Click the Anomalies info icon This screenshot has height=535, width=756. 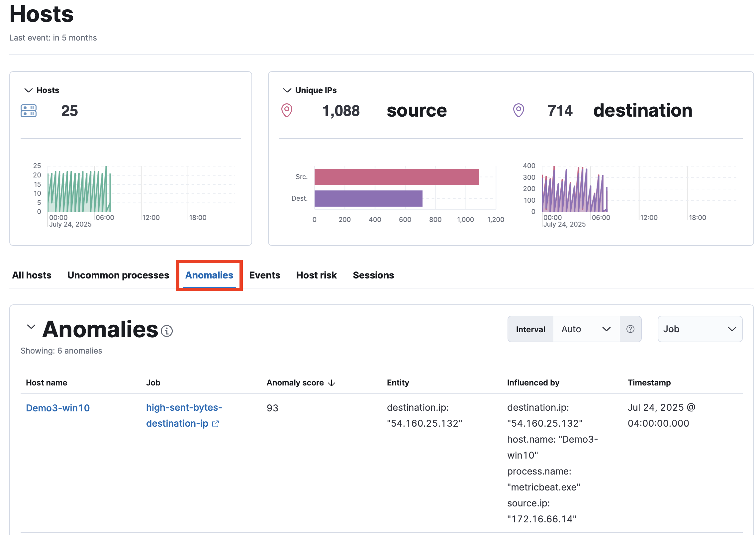click(167, 331)
